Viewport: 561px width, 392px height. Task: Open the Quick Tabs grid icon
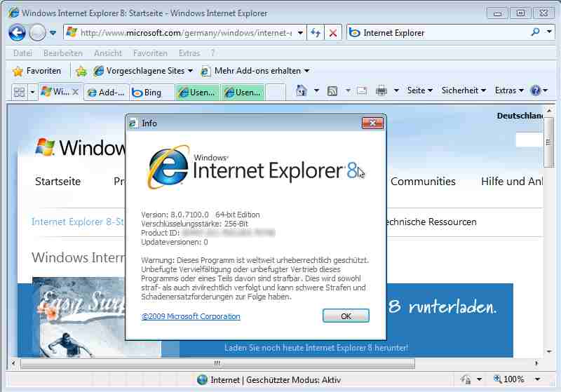[x=19, y=92]
